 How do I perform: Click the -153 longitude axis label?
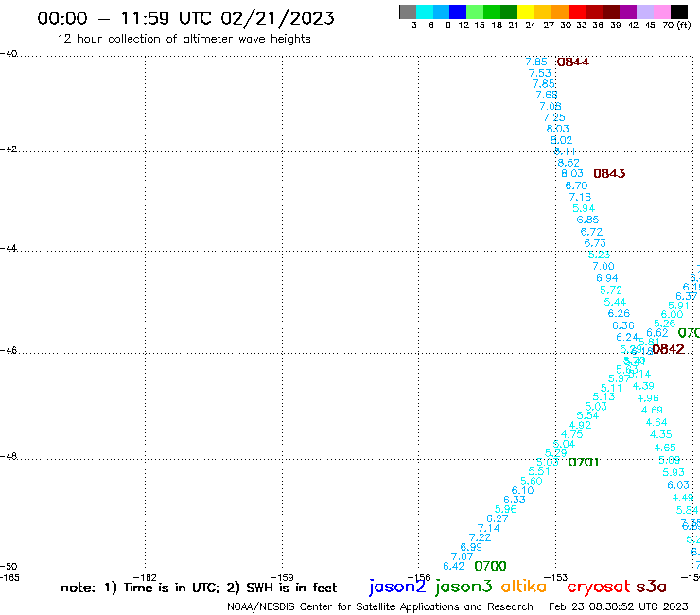556,578
